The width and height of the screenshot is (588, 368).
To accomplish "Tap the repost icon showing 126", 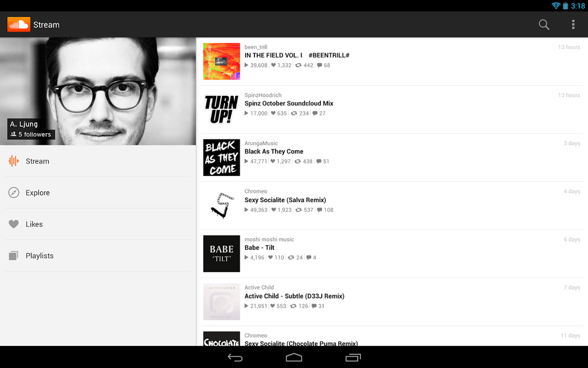I will (293, 306).
